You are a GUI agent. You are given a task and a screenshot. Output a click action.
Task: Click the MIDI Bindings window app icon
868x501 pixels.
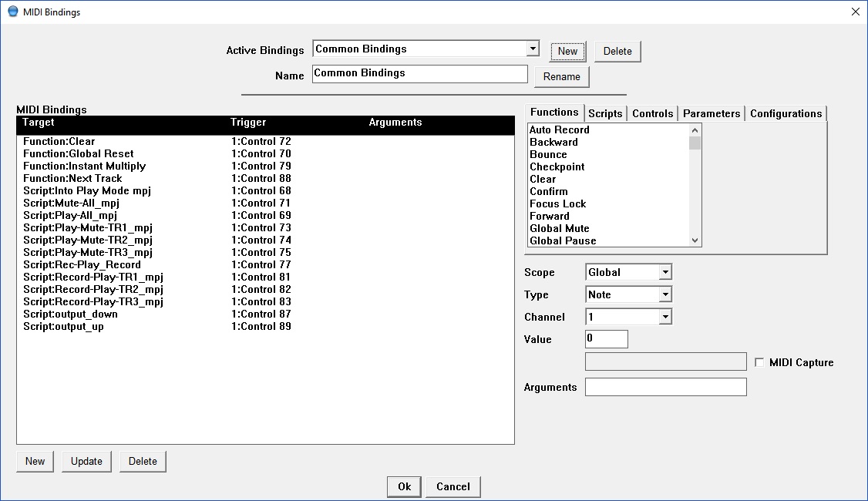pos(13,11)
